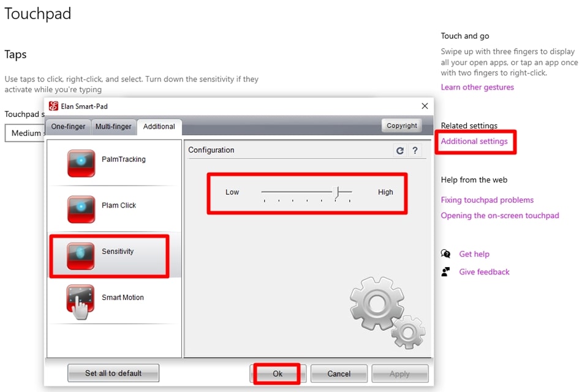Click the Plam Click label text
582x392 pixels.
coord(119,205)
